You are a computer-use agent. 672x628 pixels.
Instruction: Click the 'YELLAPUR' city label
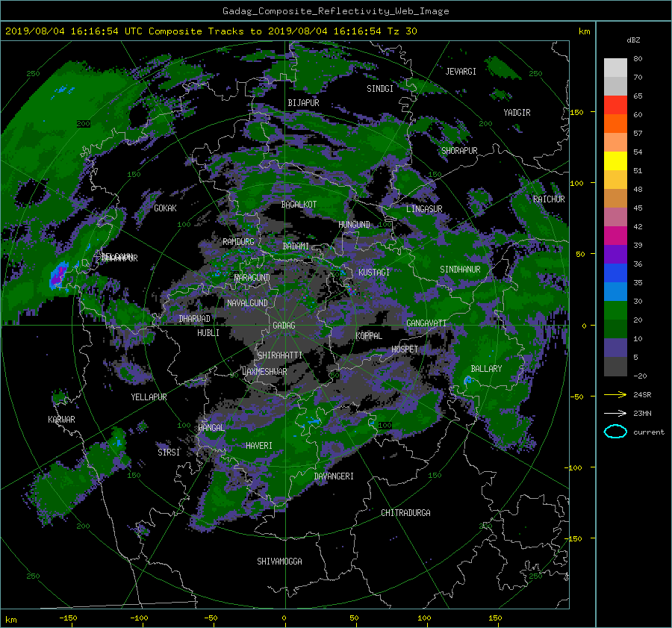coord(149,397)
